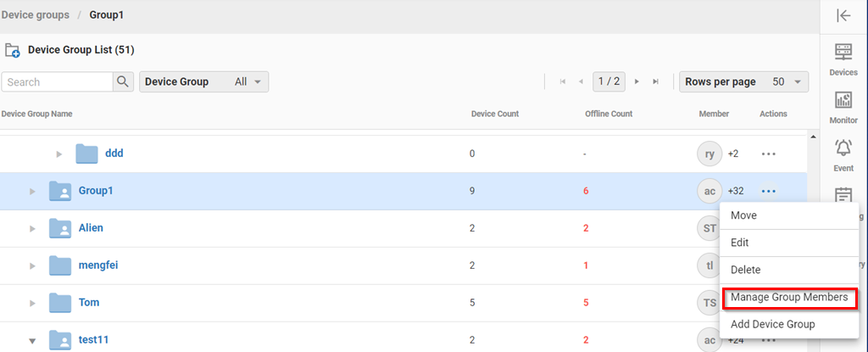Click into the Search input field
Viewport: 868px width, 352px height.
coord(58,81)
